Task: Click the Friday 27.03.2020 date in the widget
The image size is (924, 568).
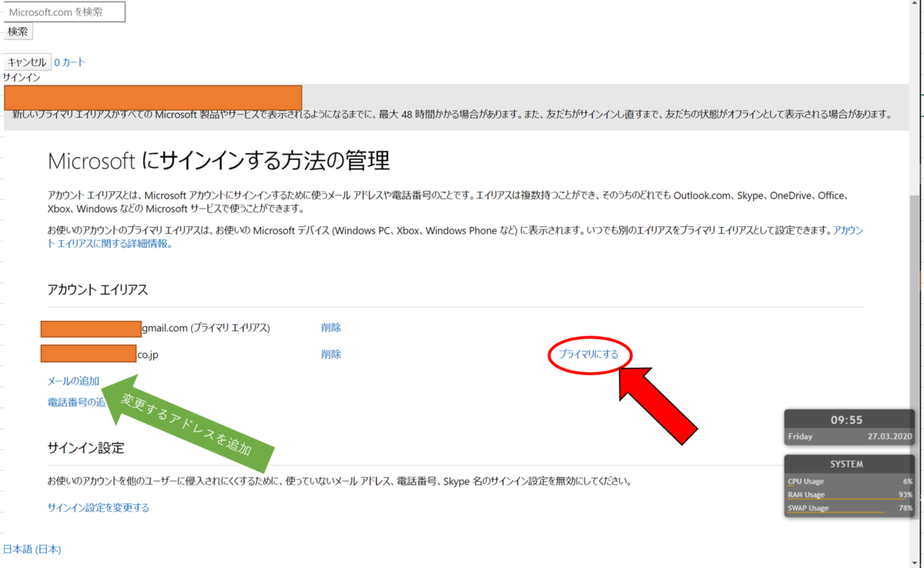Action: [x=850, y=436]
